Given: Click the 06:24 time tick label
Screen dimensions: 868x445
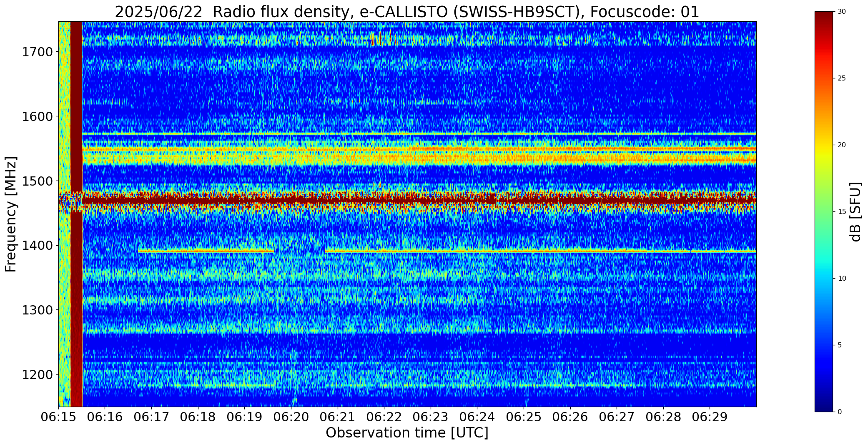Looking at the screenshot, I should coord(477,417).
